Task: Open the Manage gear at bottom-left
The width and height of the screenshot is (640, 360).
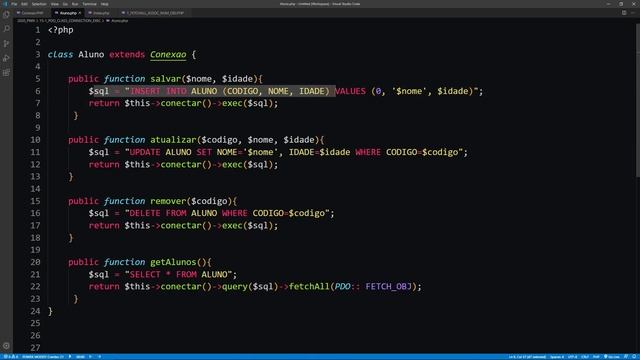Action: [6, 346]
